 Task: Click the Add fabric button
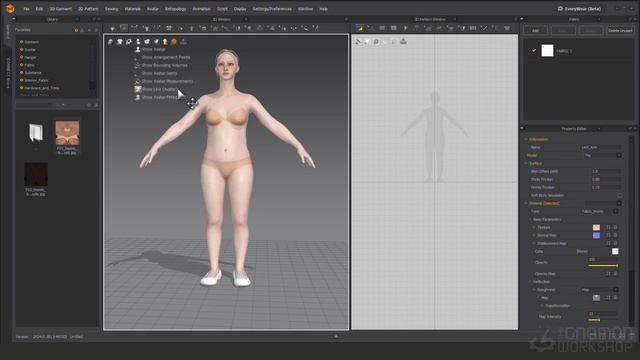(x=535, y=31)
